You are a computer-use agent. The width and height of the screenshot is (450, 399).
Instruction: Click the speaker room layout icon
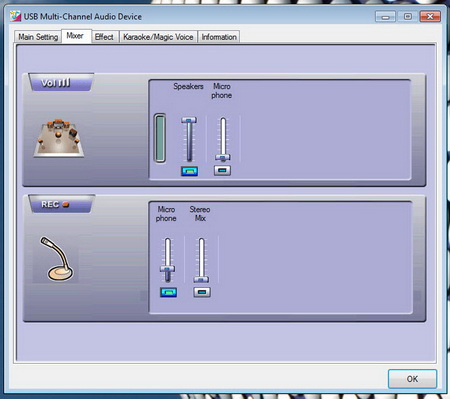tap(59, 138)
